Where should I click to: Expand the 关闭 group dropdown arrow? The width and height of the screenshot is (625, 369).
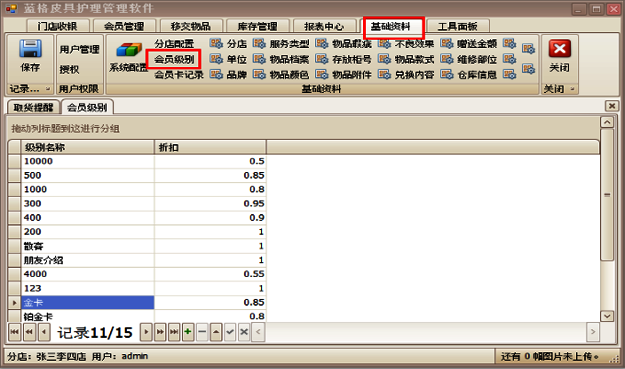[x=572, y=89]
